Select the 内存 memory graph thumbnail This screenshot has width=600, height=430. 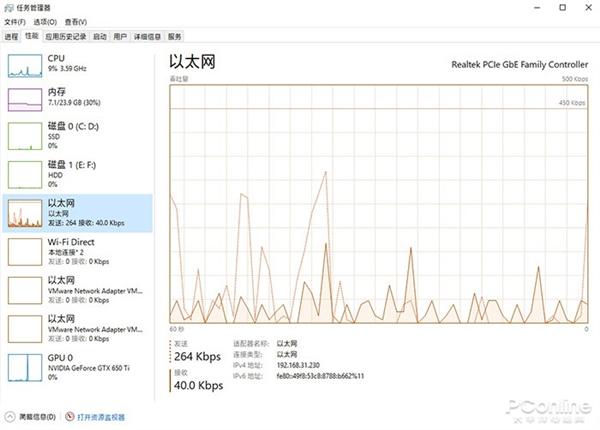coord(25,100)
